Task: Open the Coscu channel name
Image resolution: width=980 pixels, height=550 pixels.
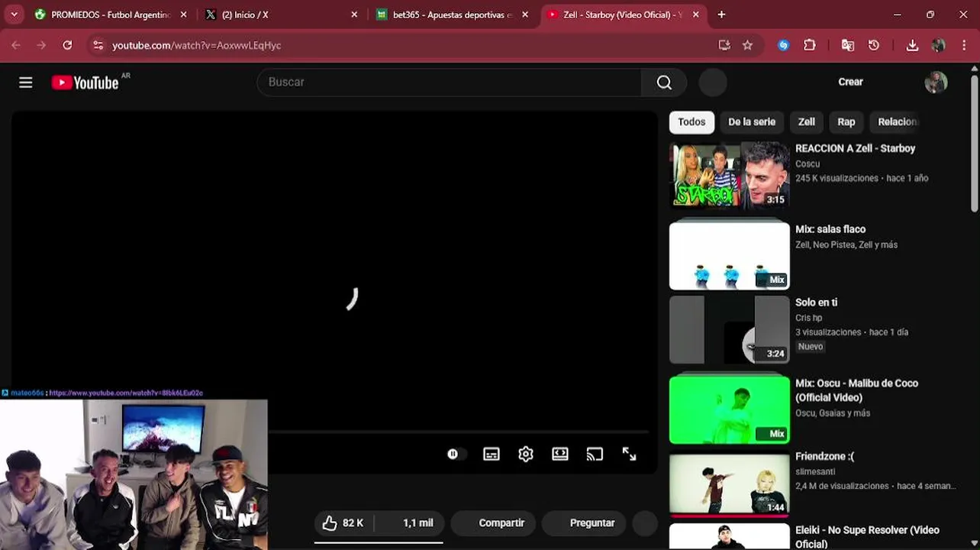Action: point(808,163)
